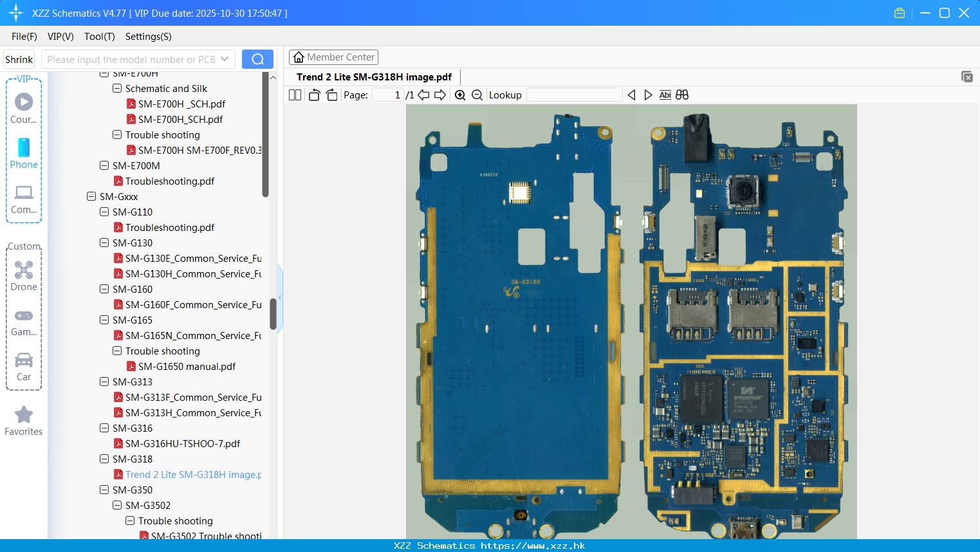The height and width of the screenshot is (552, 980).
Task: Click the Abi text tool icon
Action: point(665,95)
